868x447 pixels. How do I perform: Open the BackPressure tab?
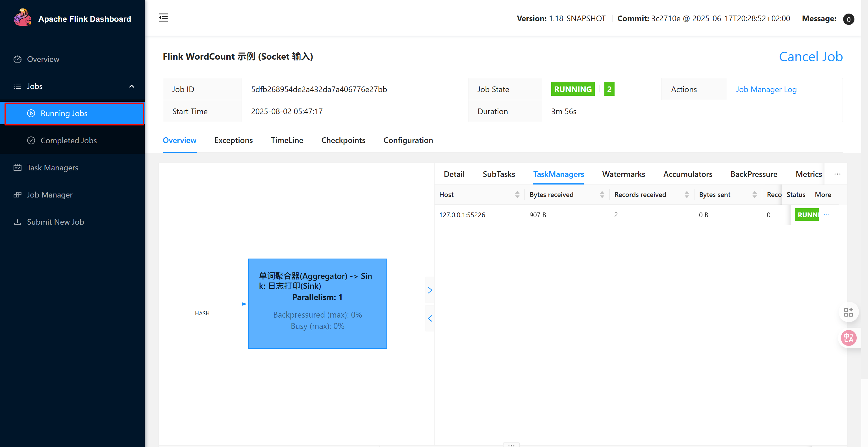754,174
